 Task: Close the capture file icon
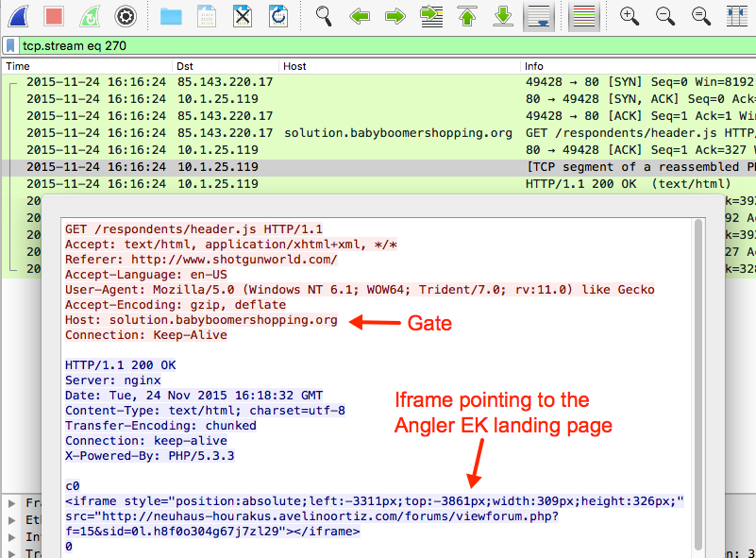click(x=243, y=16)
